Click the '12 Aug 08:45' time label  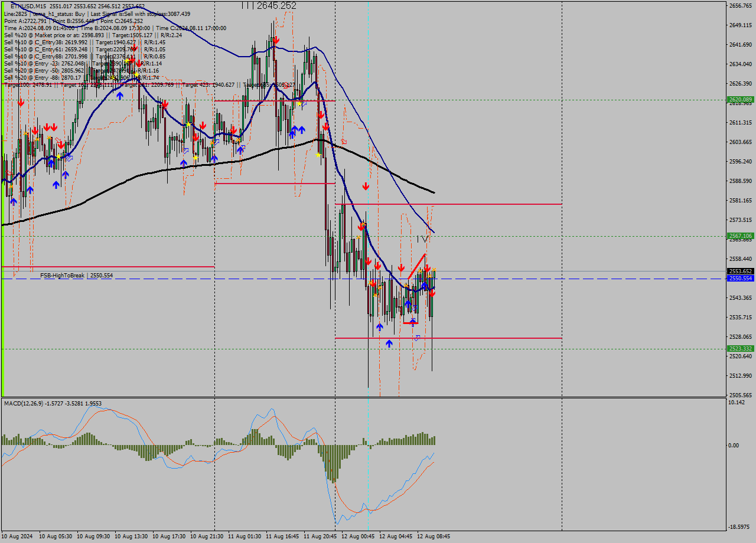pyautogui.click(x=434, y=537)
